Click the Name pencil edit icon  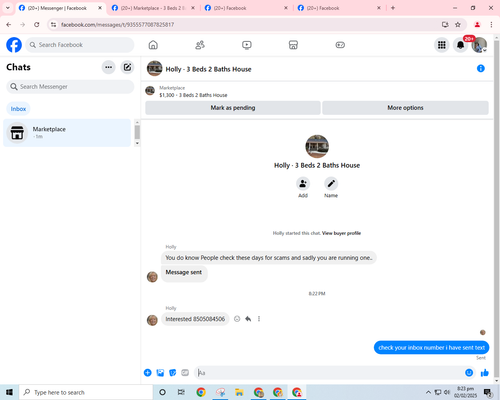pos(331,183)
